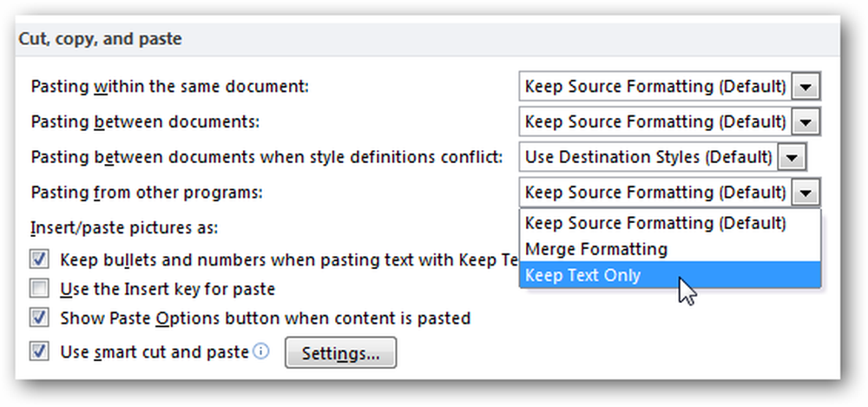Open style definitions conflict dropdown arrow
The width and height of the screenshot is (868, 407).
[x=792, y=157]
